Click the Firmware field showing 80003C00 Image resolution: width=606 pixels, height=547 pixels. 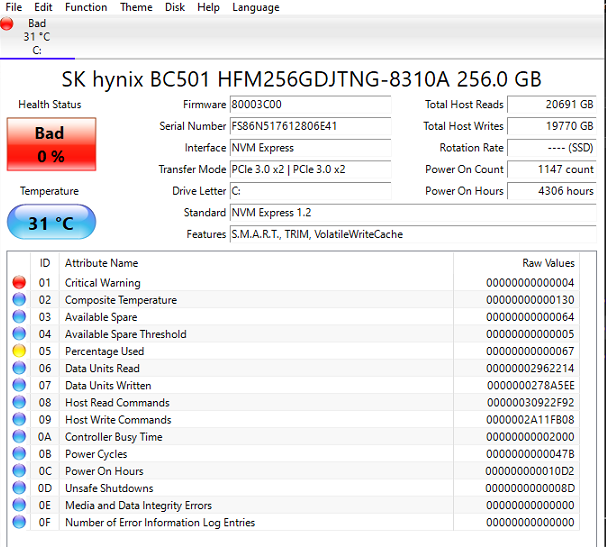(310, 104)
